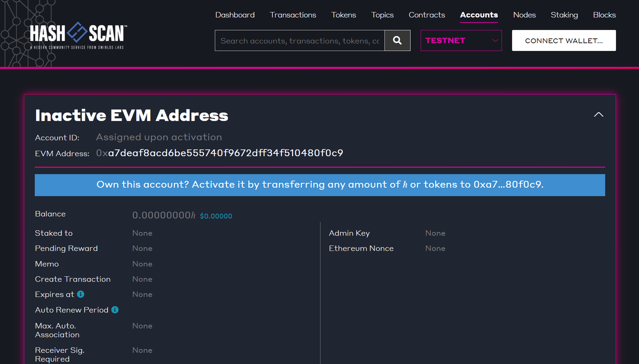Open the TESTNET network dropdown
Screen dimensions: 639x364
pos(461,40)
